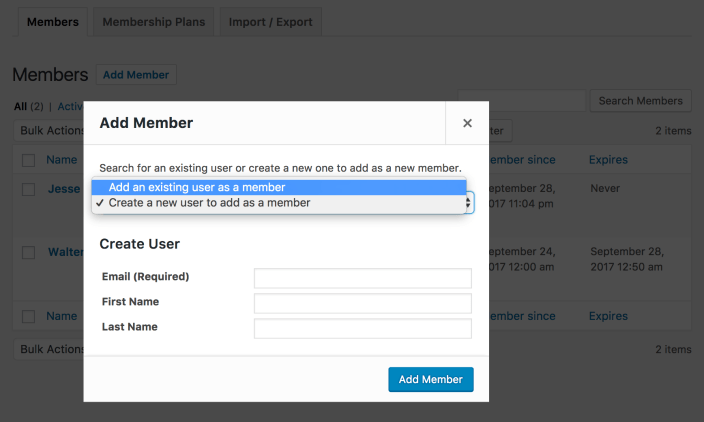Check the checkbox for the Walter row
The width and height of the screenshot is (704, 422).
(29, 252)
